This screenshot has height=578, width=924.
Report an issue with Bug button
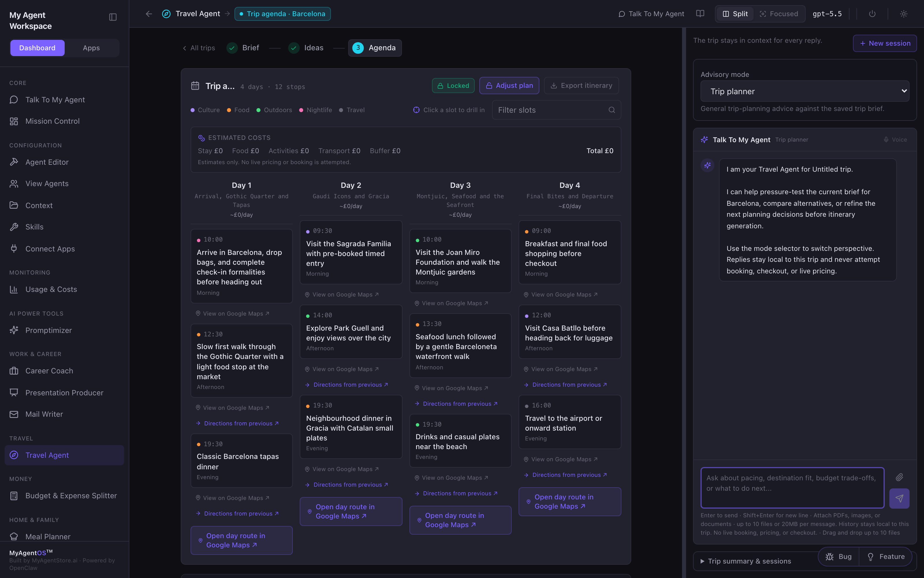[839, 557]
